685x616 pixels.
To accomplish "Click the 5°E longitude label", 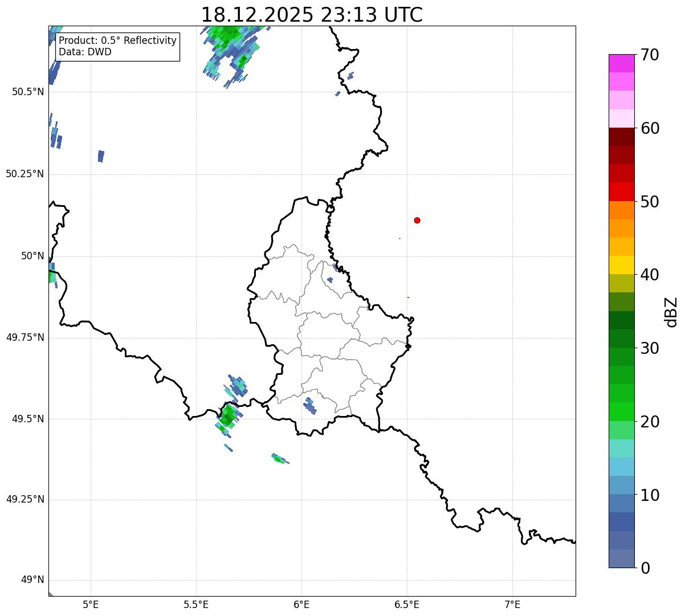I will (x=91, y=604).
